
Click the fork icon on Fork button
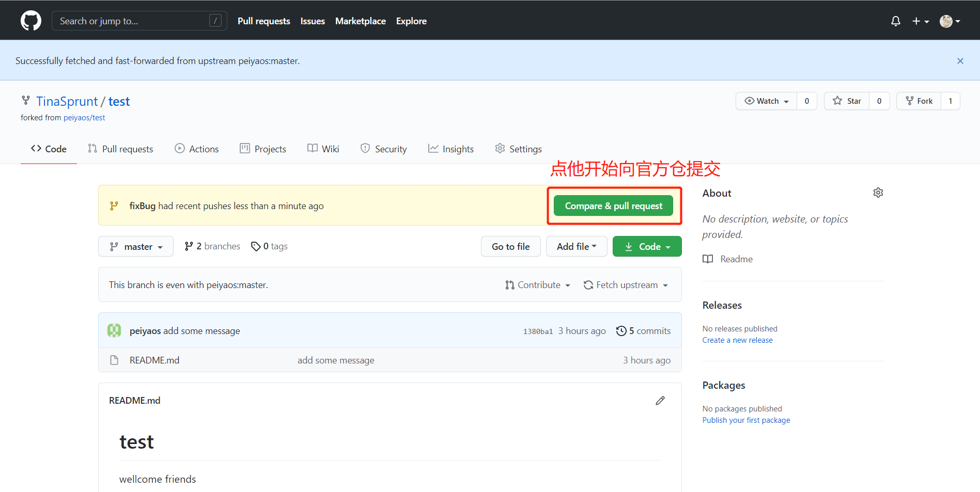tap(910, 101)
